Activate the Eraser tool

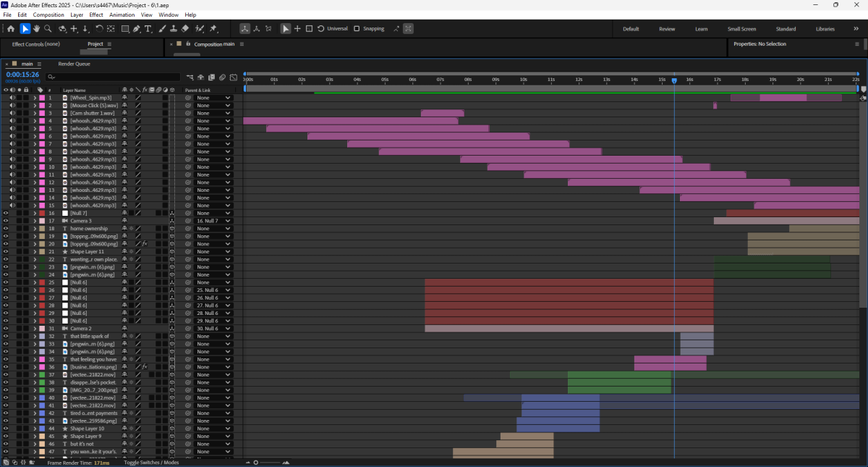point(185,29)
